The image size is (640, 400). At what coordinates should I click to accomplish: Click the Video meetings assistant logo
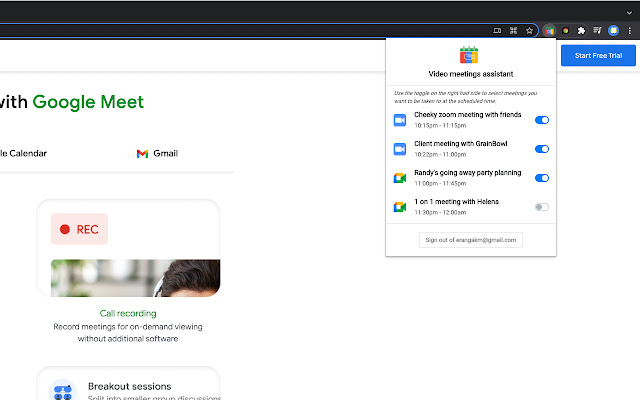coord(469,55)
